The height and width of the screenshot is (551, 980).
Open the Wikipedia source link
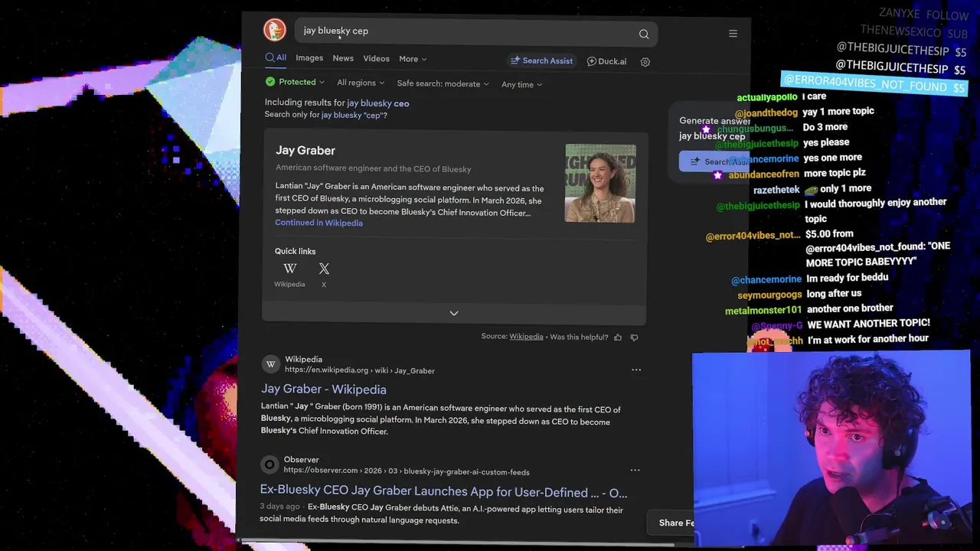[526, 337]
